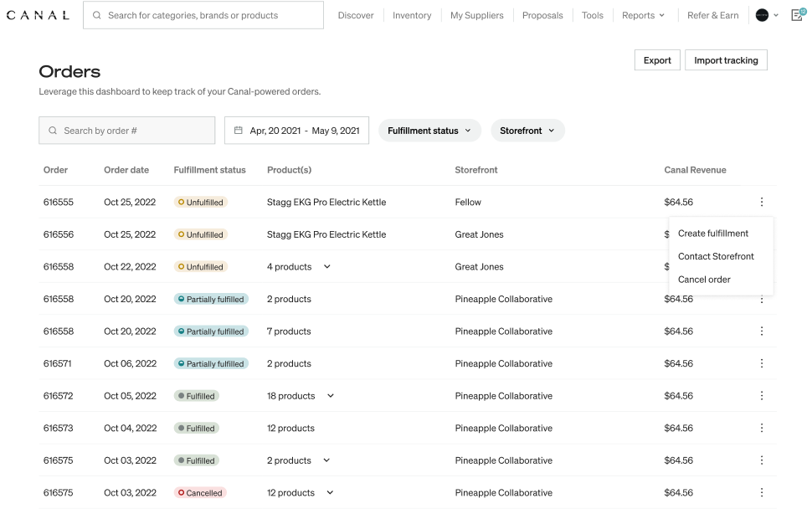Click the Unfulfilled badge for order 616556
Viewport: 812px width, 519px height.
(x=201, y=234)
